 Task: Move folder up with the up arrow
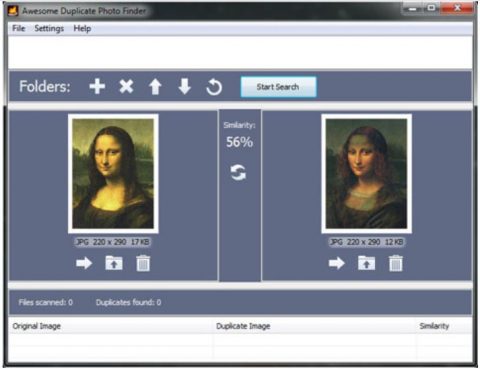(x=155, y=87)
